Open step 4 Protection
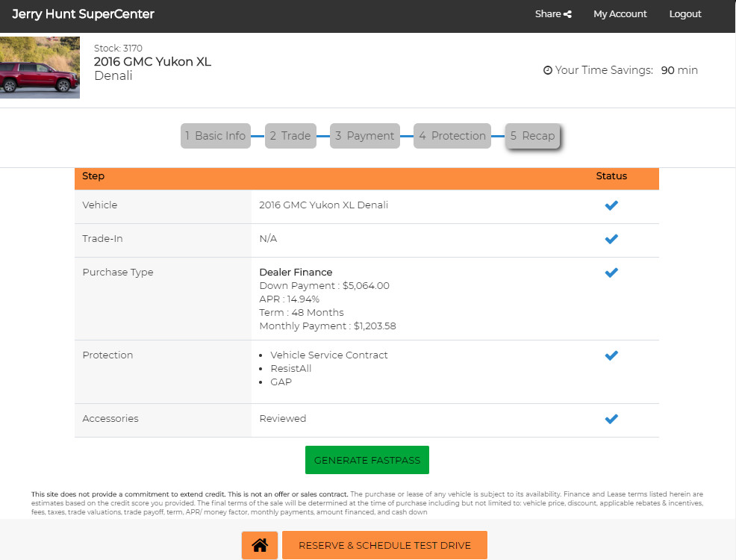The image size is (736, 560). click(452, 136)
